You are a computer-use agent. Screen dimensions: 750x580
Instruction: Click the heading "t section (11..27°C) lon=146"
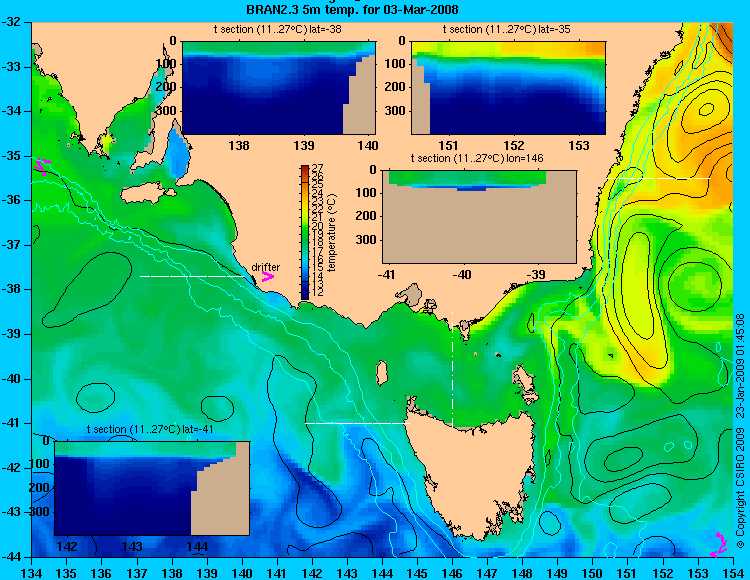tap(477, 158)
